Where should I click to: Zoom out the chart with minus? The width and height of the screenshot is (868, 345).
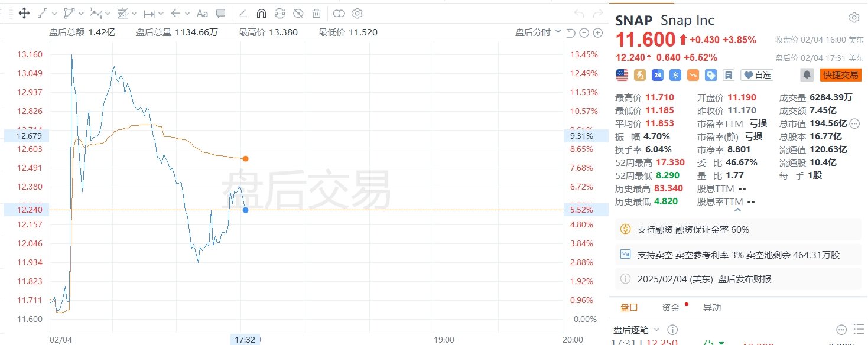(583, 32)
